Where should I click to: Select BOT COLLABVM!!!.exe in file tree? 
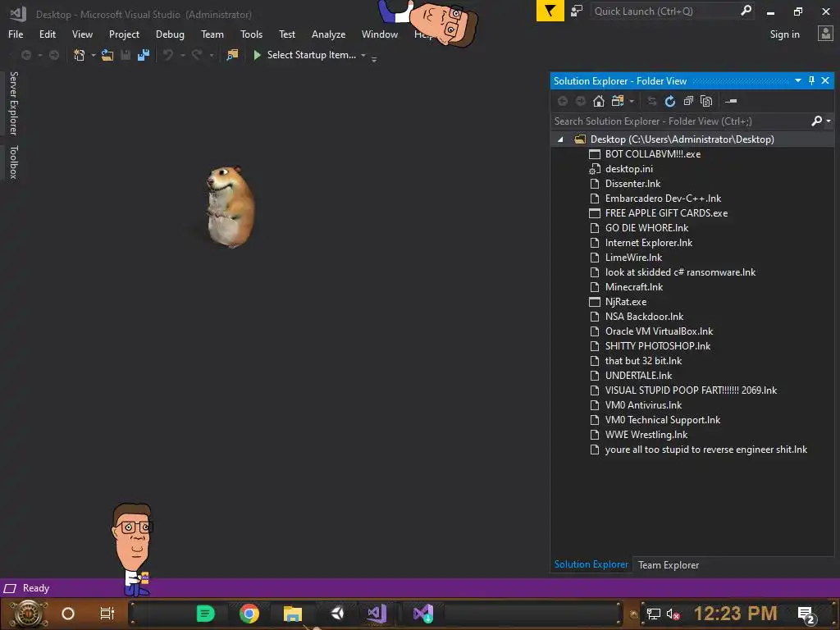click(652, 153)
